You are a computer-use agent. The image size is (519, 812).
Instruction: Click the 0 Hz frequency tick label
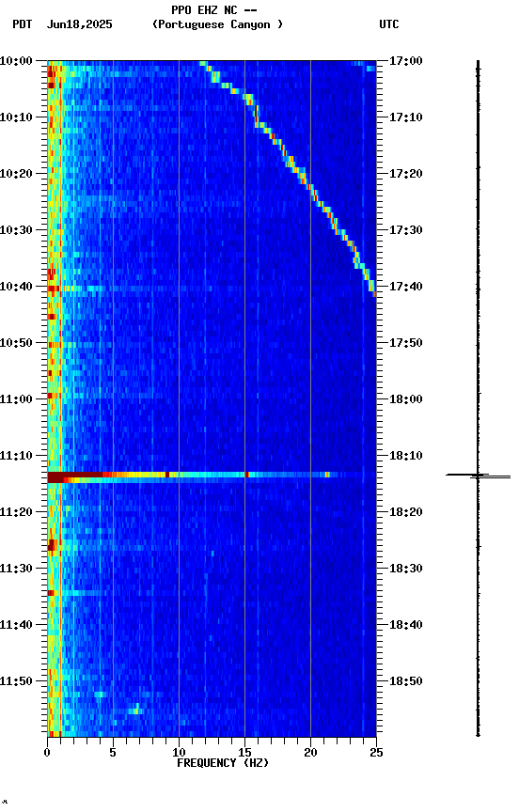tap(48, 753)
